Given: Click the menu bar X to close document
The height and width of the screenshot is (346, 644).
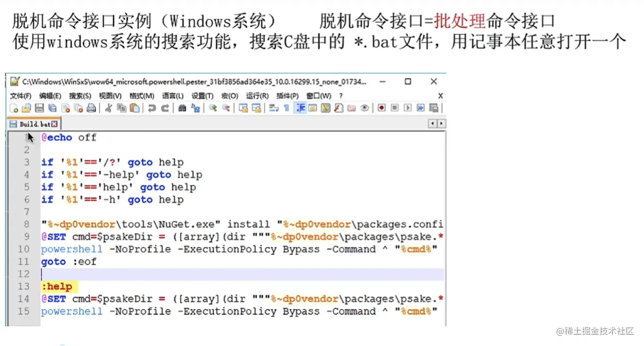Looking at the screenshot, I should [441, 96].
